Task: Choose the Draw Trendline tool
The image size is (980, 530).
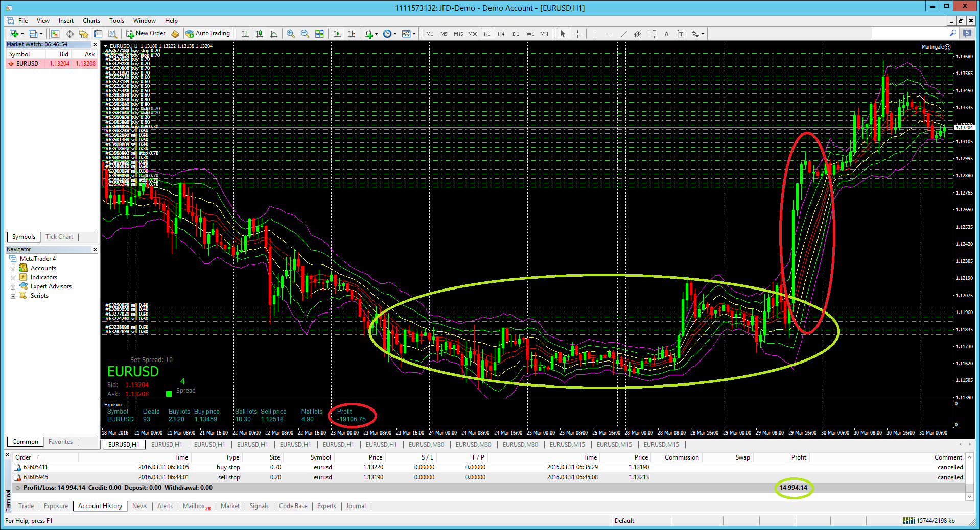Action: click(x=623, y=34)
